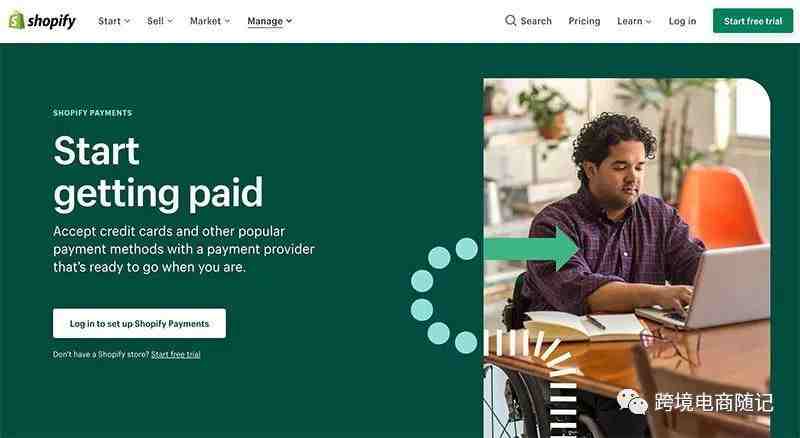
Task: Click the search magnifier icon
Action: [510, 20]
